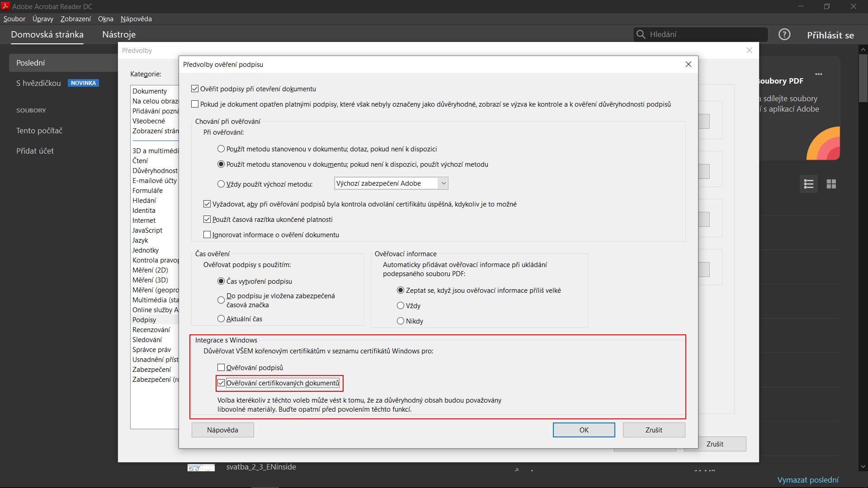The width and height of the screenshot is (868, 488).
Task: Switch to Nástroje tab
Action: [119, 34]
